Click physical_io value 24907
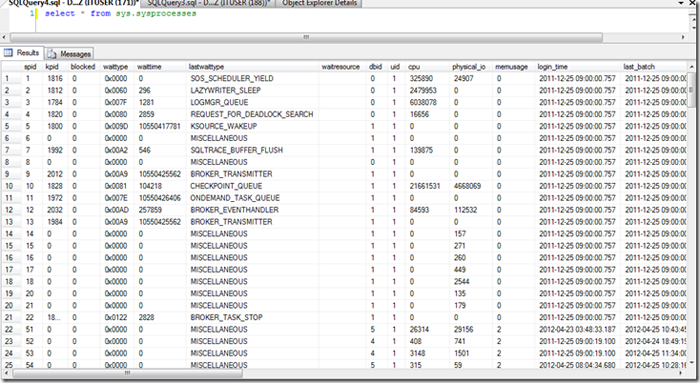Image resolution: width=700 pixels, height=383 pixels. coord(471,78)
